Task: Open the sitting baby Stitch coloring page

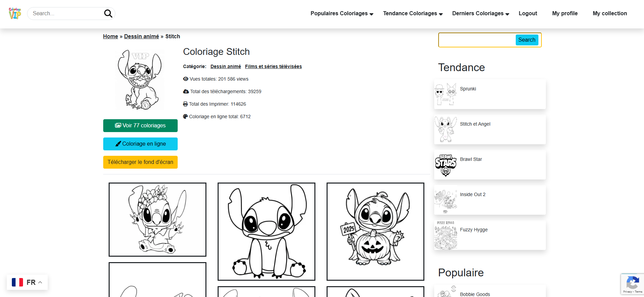Action: [x=266, y=232]
